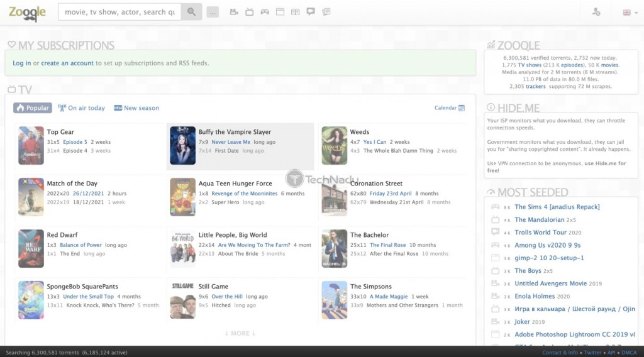Browse the anime category speech bubble icon
The height and width of the screenshot is (357, 644).
coord(311,12)
